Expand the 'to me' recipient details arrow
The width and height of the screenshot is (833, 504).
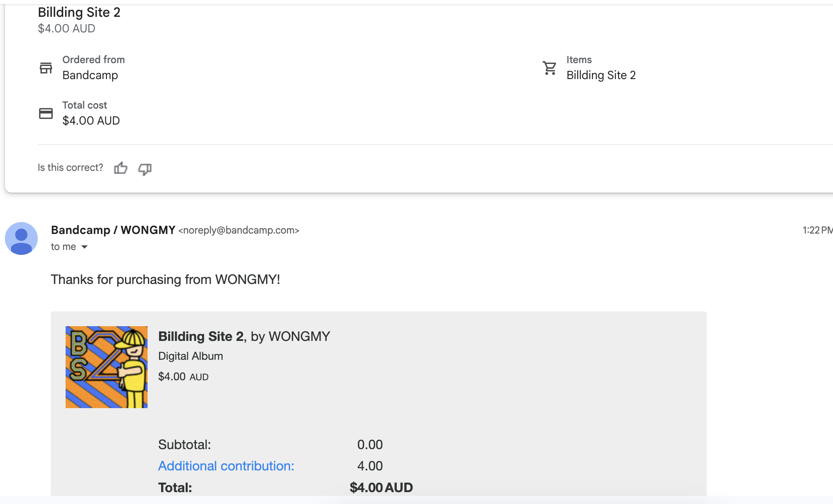tap(84, 247)
